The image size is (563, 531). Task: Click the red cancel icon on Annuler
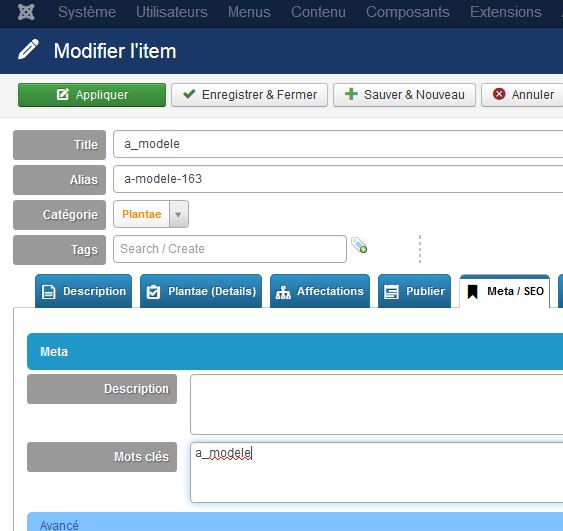[499, 94]
